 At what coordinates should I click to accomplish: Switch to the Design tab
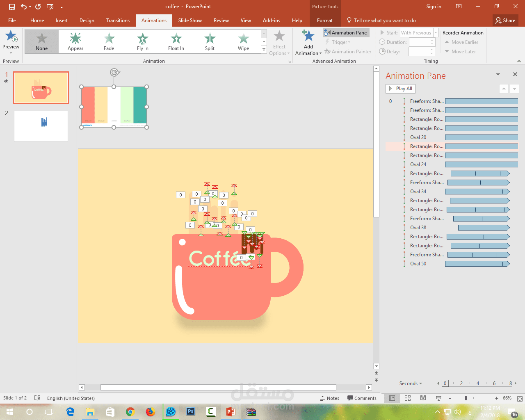(87, 21)
